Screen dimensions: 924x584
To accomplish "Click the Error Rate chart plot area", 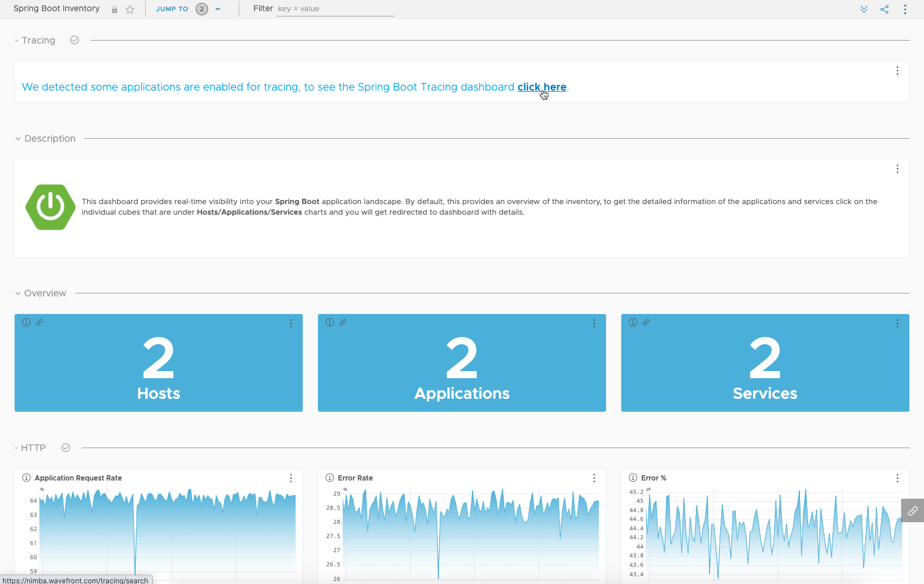I will click(471, 534).
